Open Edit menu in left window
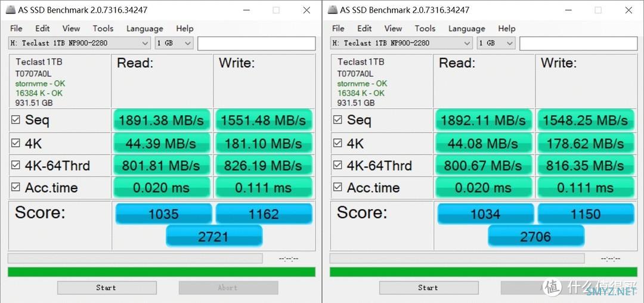The image size is (644, 303). click(x=42, y=28)
